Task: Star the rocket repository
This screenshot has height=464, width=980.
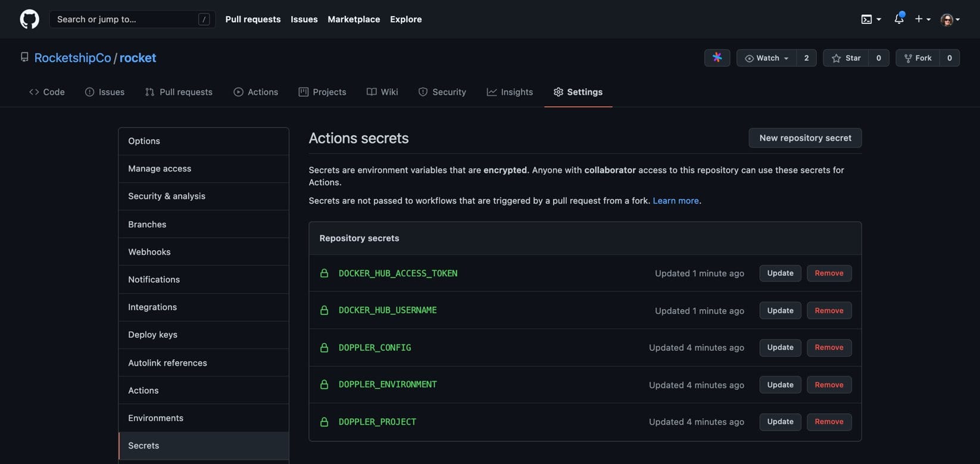Action: (x=846, y=58)
